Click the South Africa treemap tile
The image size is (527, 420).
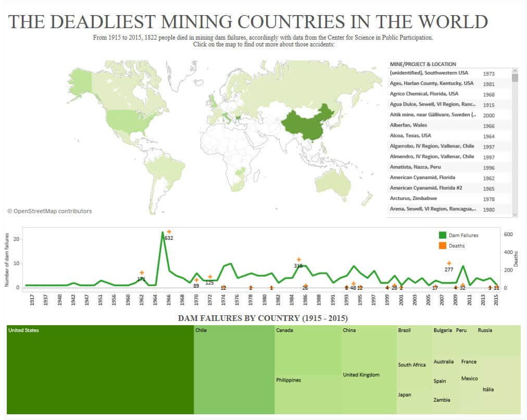(413, 375)
